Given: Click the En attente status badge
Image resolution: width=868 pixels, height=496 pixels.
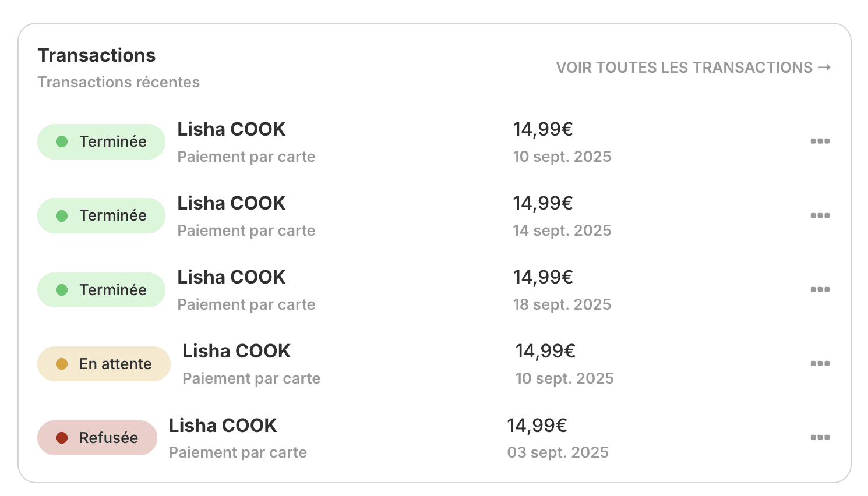Looking at the screenshot, I should tap(104, 364).
